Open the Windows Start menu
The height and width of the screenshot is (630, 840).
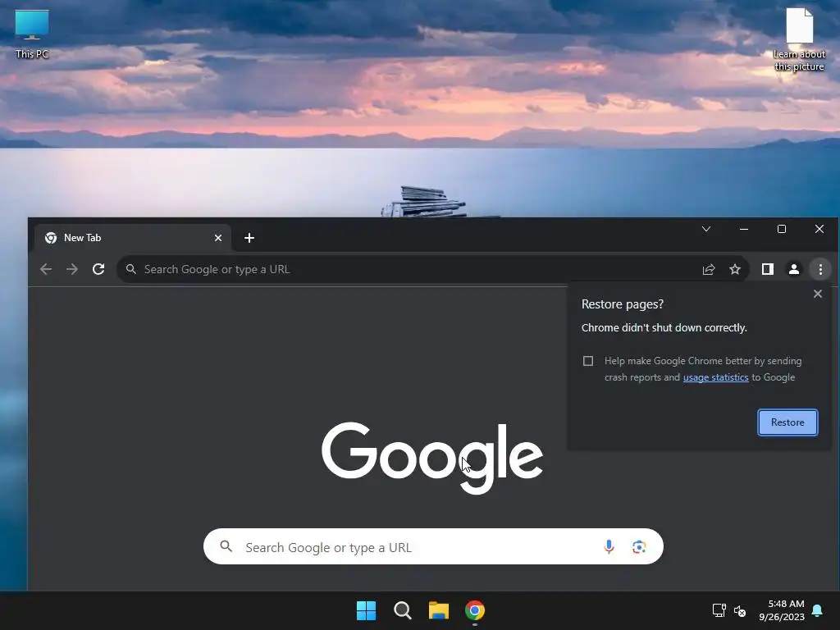click(x=367, y=610)
